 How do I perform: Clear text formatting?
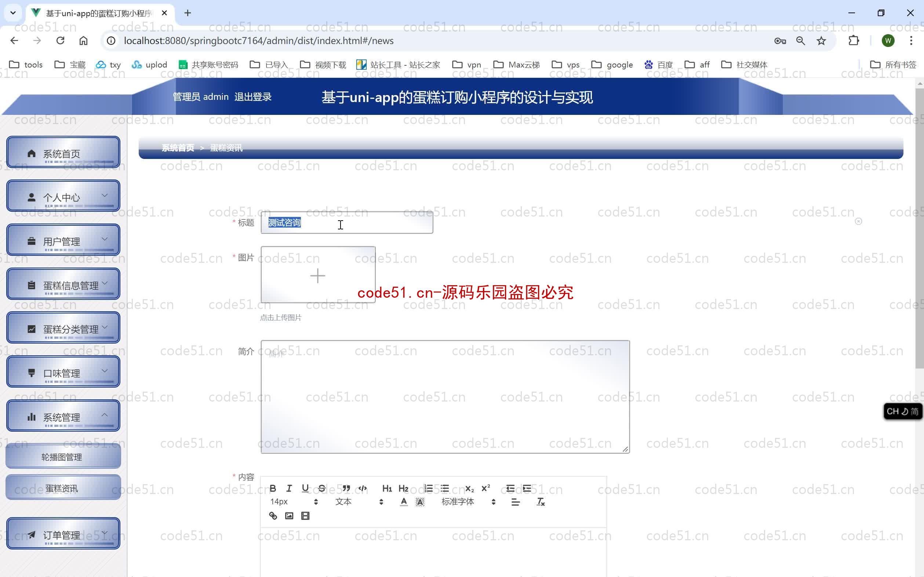pos(540,502)
